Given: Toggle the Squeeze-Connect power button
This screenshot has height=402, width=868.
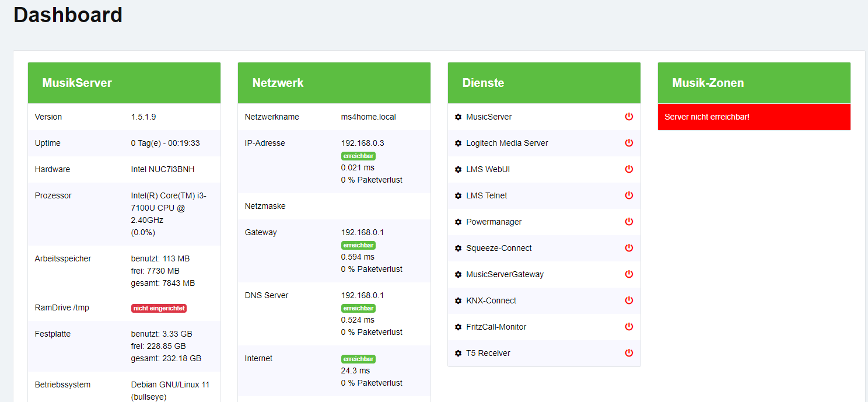Looking at the screenshot, I should (629, 248).
